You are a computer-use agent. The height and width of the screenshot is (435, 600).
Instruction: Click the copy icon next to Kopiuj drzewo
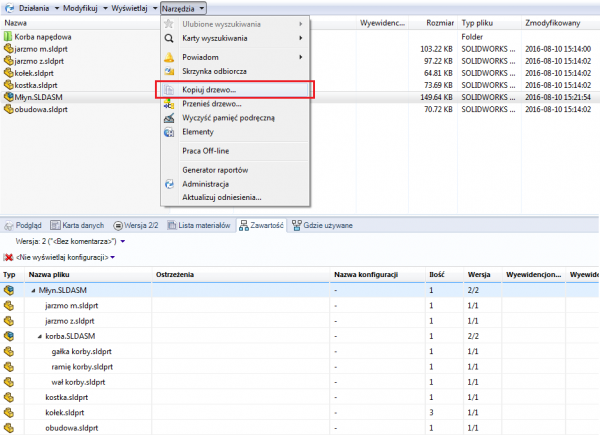pyautogui.click(x=169, y=90)
